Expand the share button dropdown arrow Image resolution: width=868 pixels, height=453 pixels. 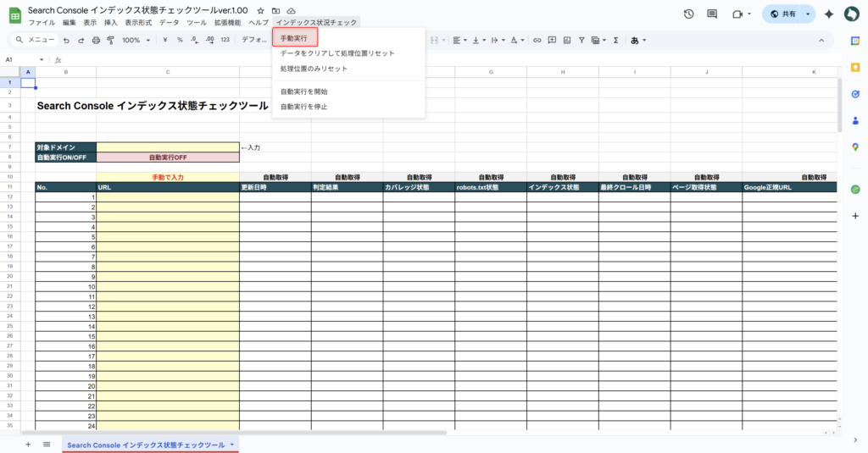(x=808, y=14)
